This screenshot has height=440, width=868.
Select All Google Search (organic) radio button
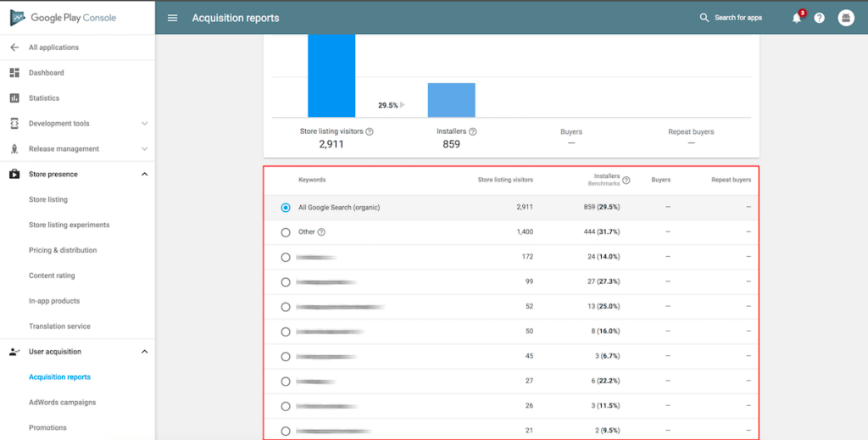286,208
